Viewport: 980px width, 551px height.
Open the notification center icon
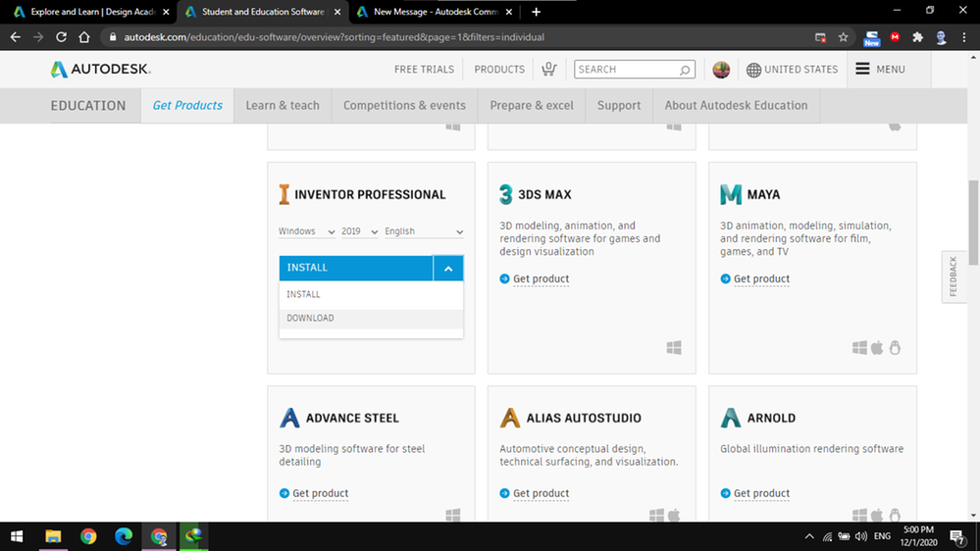pos(956,536)
